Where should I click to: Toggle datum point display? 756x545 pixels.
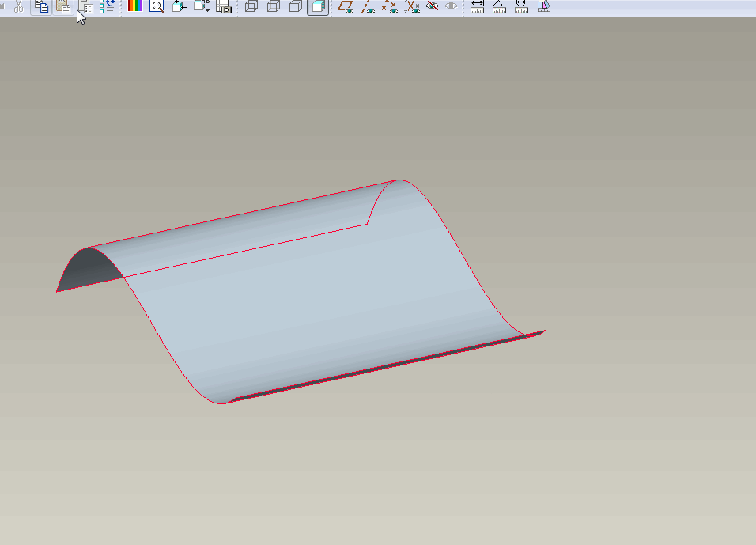click(x=390, y=6)
